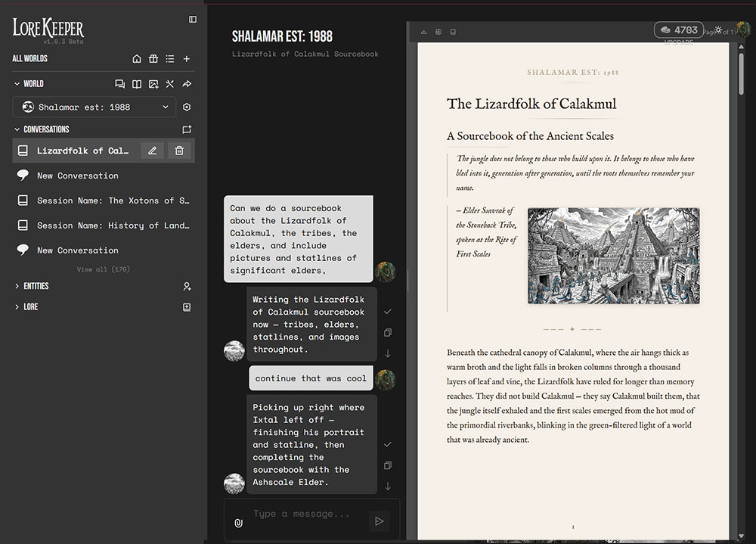Share the world with the forward arrow icon

pos(187,84)
